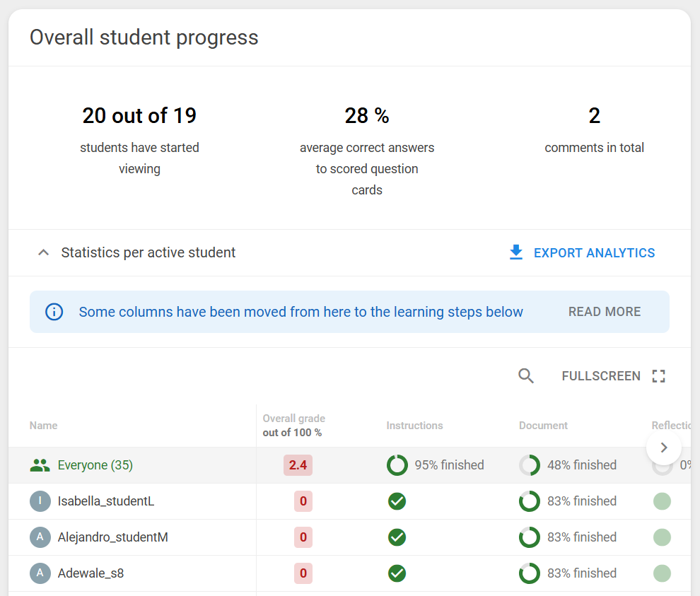This screenshot has width=700, height=596.
Task: Show more columns with the right arrow
Action: pyautogui.click(x=664, y=448)
